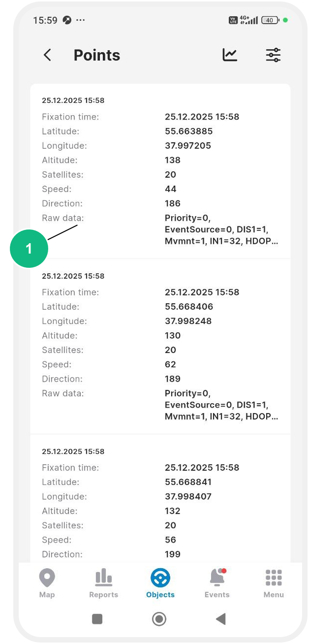Select the latitude value 55.663885
This screenshot has height=644, width=309.
coord(189,131)
